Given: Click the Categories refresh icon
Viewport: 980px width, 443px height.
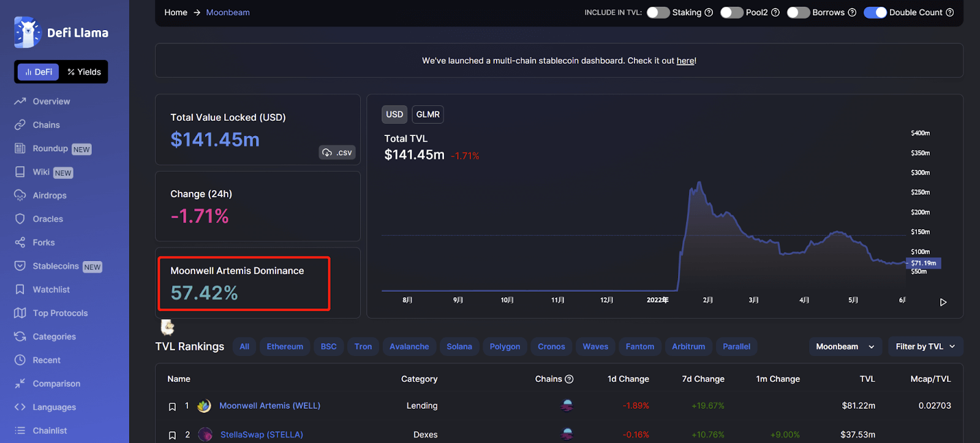Looking at the screenshot, I should [20, 336].
